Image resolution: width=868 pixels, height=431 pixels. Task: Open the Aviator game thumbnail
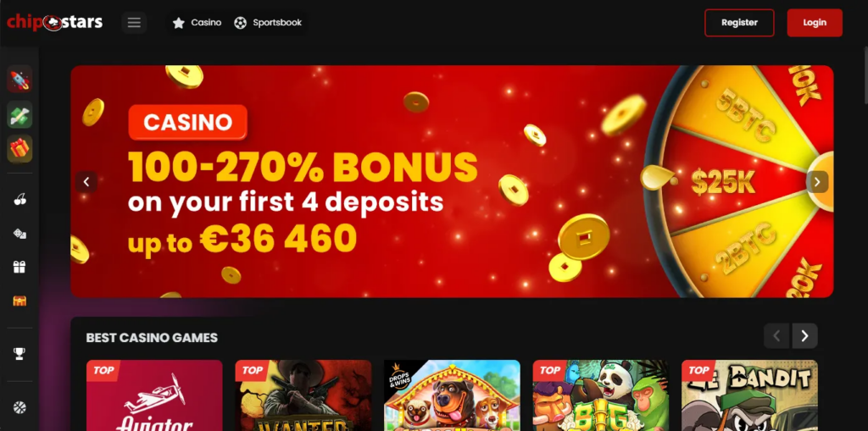click(154, 395)
